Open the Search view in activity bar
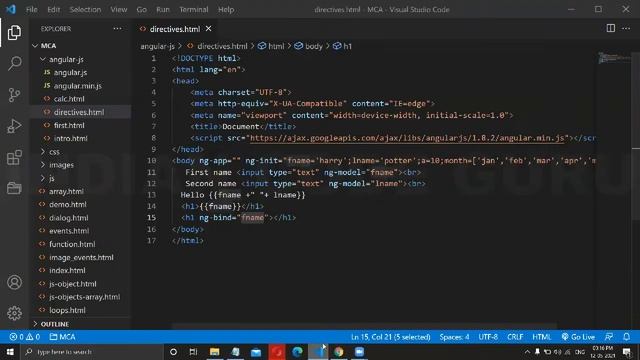This screenshot has width=640, height=360. pyautogui.click(x=14, y=63)
